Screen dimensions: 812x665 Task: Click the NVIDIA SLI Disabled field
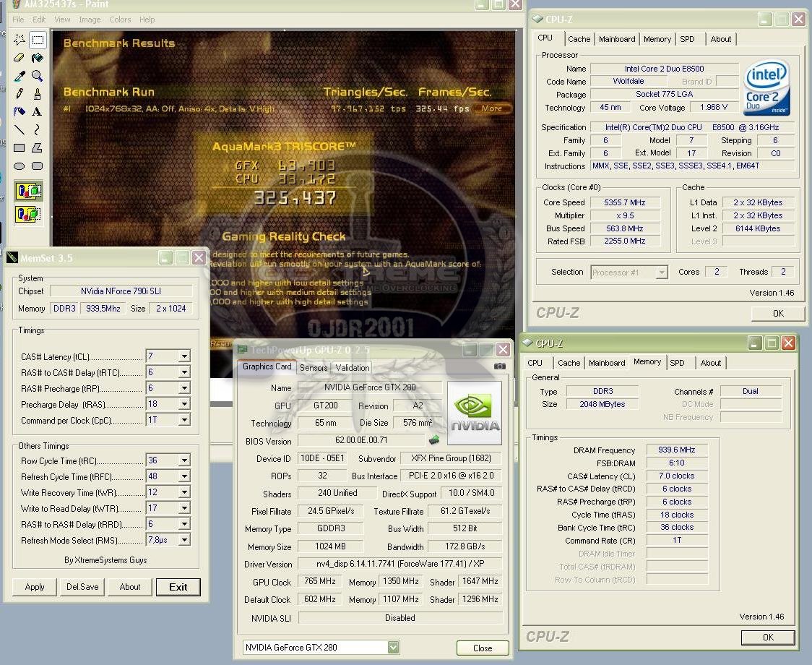(x=400, y=618)
